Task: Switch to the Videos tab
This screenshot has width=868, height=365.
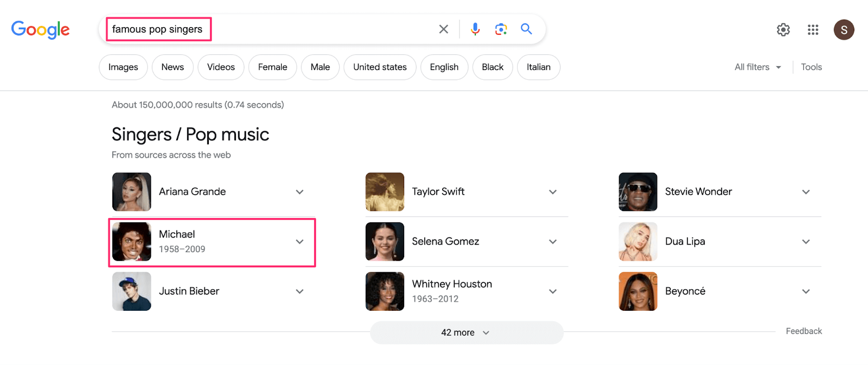Action: click(221, 67)
